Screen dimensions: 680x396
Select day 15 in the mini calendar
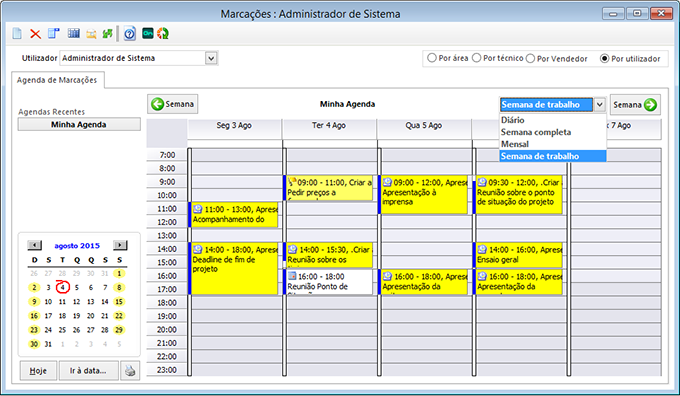119,301
